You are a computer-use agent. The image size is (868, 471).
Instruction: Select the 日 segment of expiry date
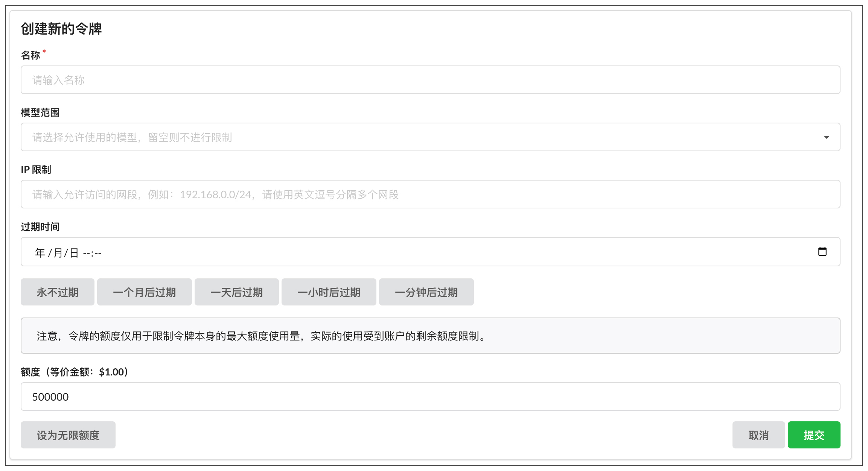74,252
